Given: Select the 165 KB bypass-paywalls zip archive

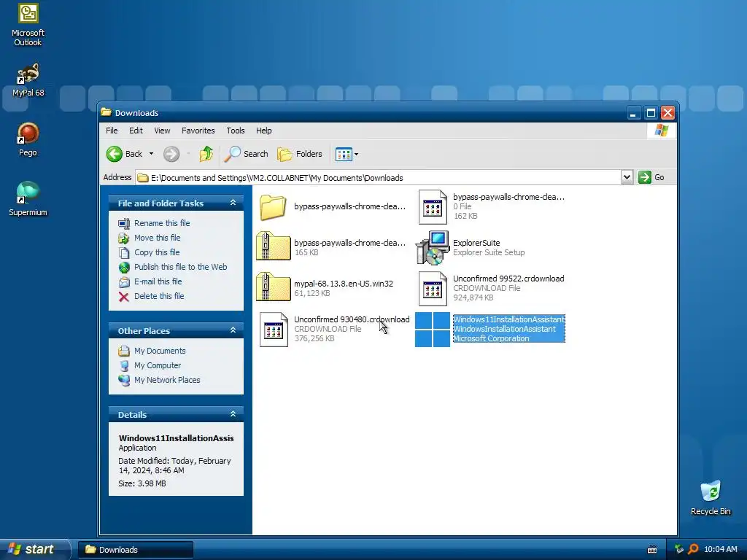Looking at the screenshot, I should [273, 246].
